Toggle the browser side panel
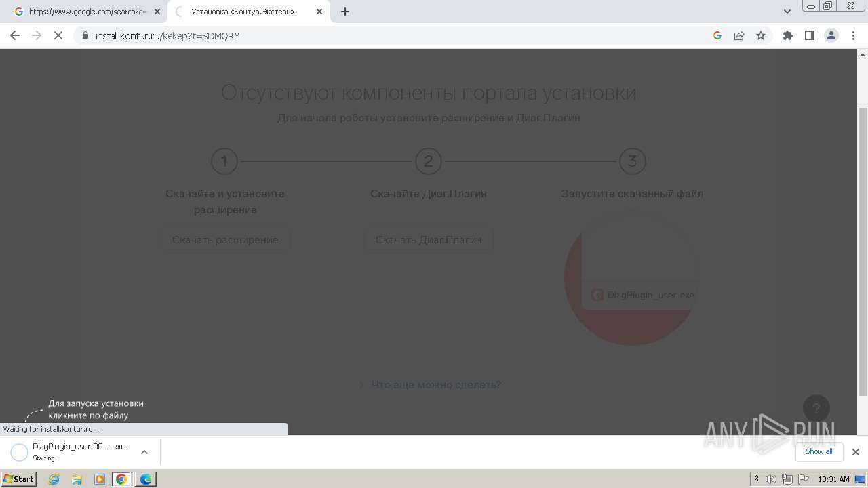 pyautogui.click(x=810, y=35)
